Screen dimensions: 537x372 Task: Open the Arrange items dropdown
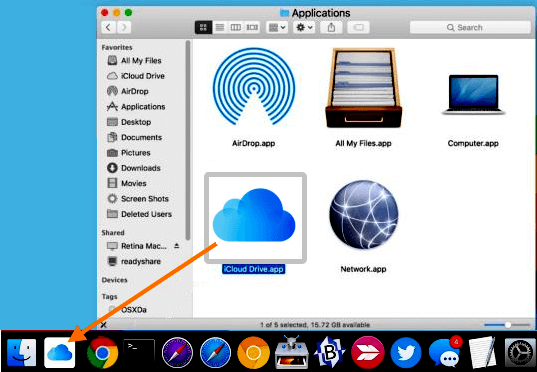277,27
